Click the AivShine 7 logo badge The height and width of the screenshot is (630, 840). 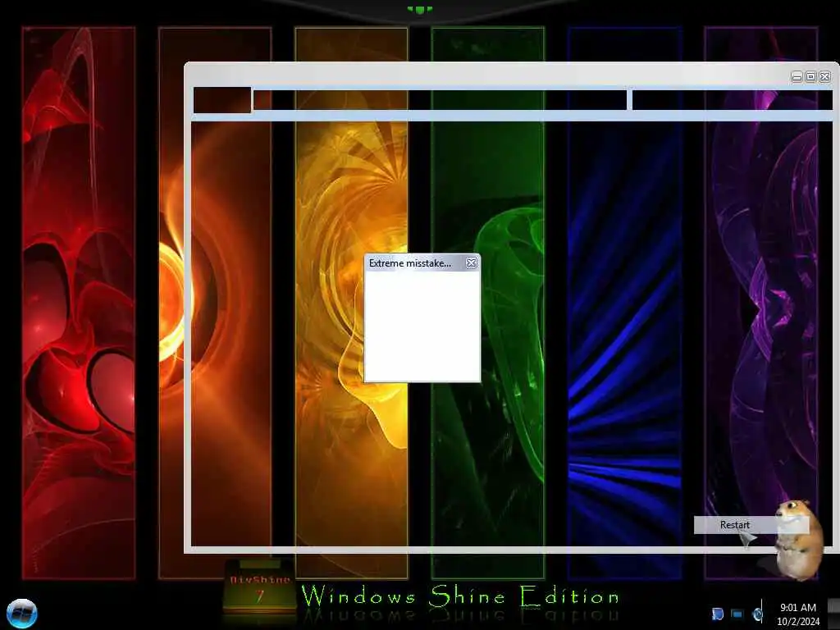pyautogui.click(x=260, y=587)
